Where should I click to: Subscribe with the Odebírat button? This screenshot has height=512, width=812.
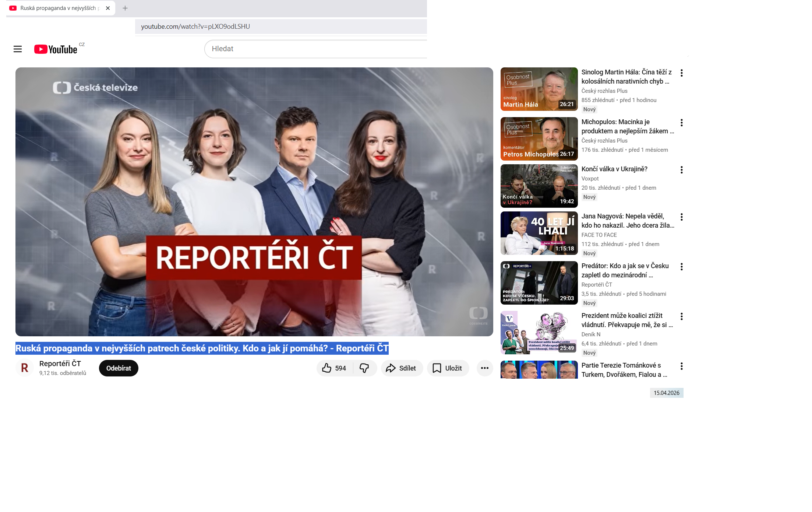point(119,368)
